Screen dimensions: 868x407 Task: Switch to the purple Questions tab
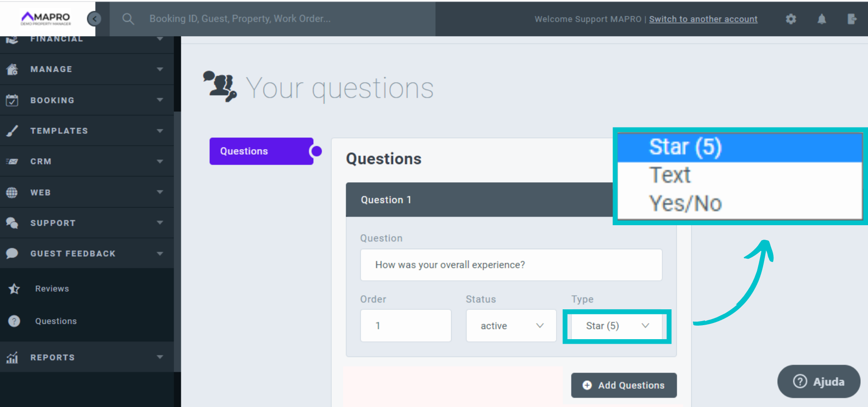pyautogui.click(x=261, y=151)
